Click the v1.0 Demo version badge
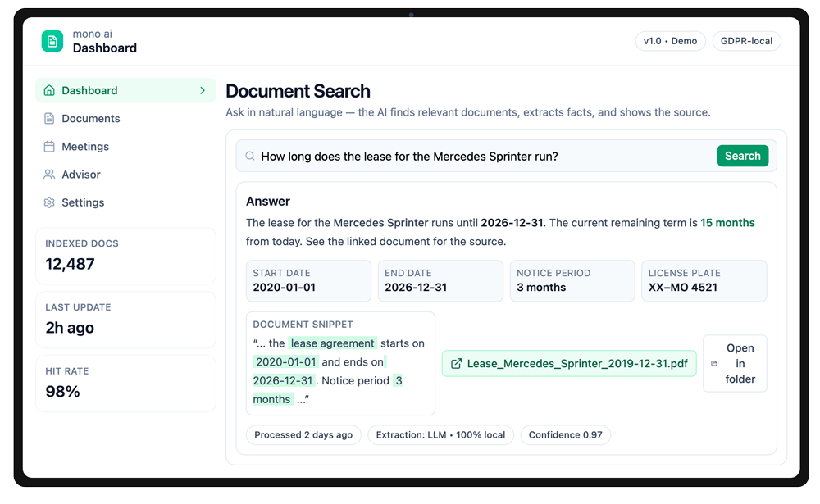The height and width of the screenshot is (504, 820). click(670, 41)
